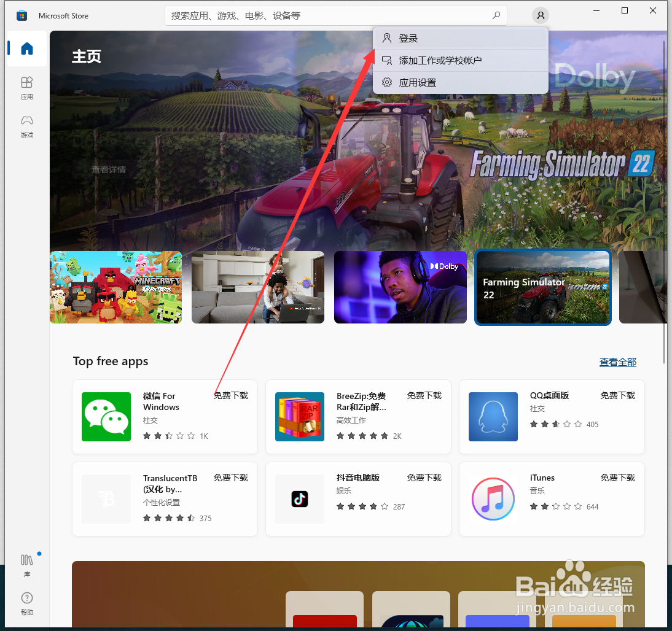The image size is (672, 631).
Task: Select the living room couple carousel thumbnail
Action: tap(258, 287)
